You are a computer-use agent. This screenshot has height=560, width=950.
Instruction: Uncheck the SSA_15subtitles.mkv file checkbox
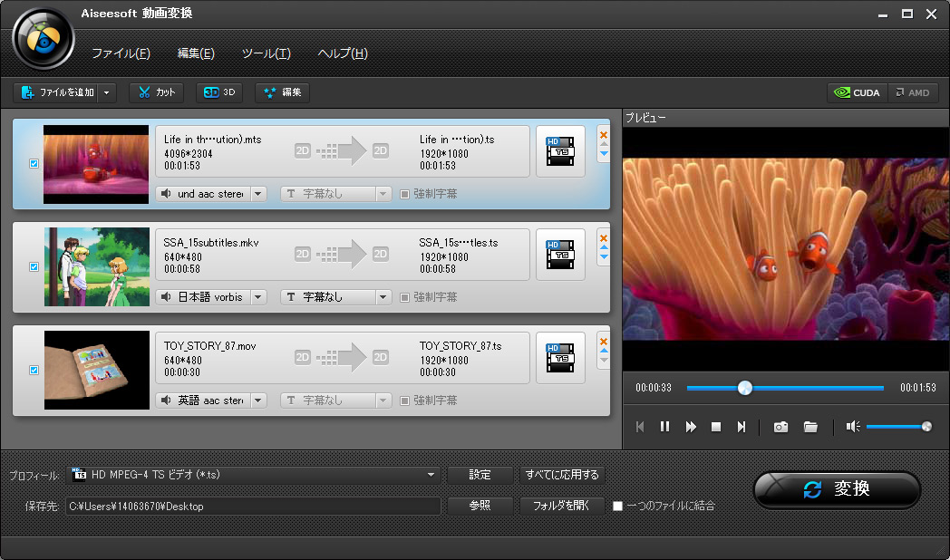34,267
